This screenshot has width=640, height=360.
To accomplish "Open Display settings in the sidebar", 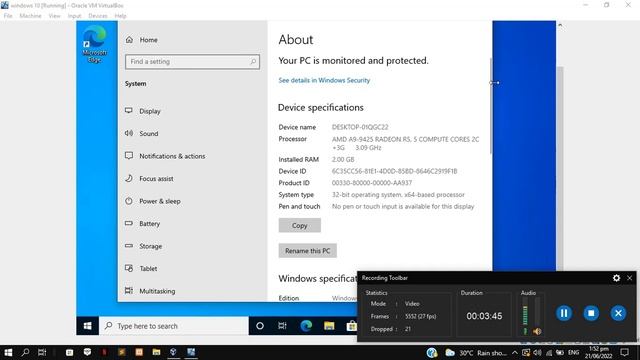I will coord(149,111).
